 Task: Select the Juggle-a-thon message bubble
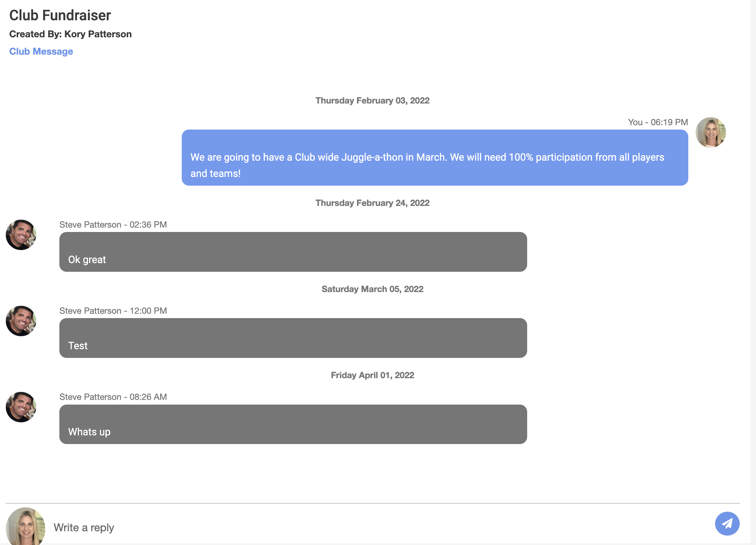[x=434, y=158]
